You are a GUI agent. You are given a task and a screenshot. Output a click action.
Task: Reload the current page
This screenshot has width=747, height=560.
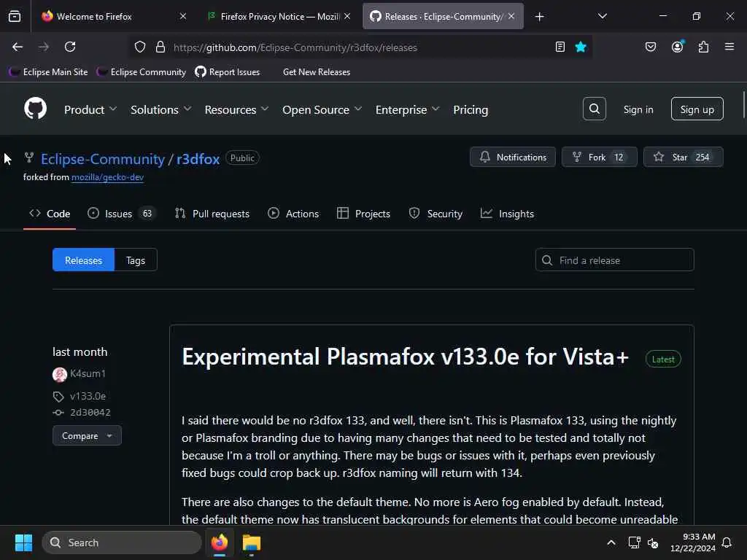[x=70, y=47]
